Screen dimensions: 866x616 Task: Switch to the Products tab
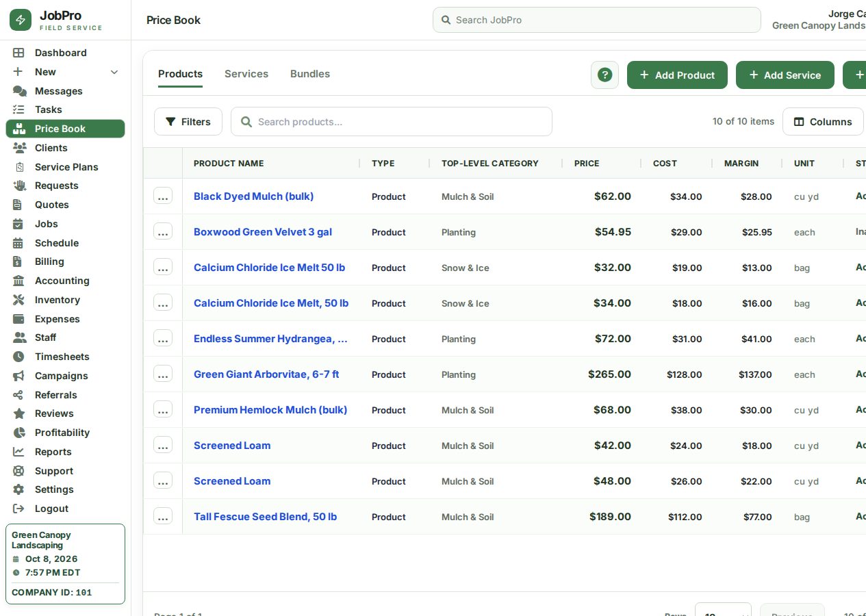(180, 74)
